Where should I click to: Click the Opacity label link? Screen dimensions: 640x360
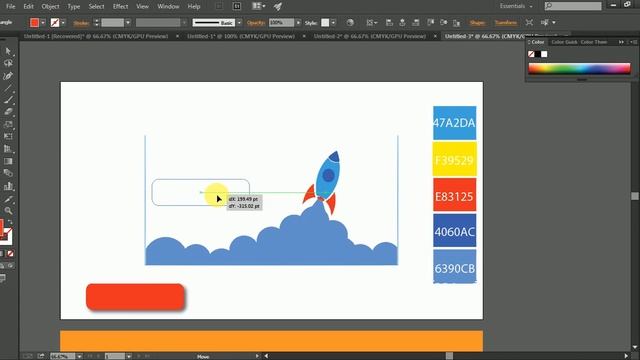[x=256, y=23]
